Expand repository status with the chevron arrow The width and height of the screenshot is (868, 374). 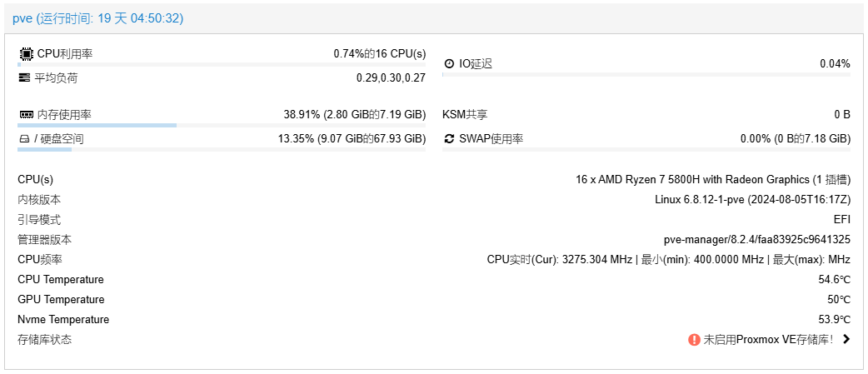pyautogui.click(x=846, y=339)
